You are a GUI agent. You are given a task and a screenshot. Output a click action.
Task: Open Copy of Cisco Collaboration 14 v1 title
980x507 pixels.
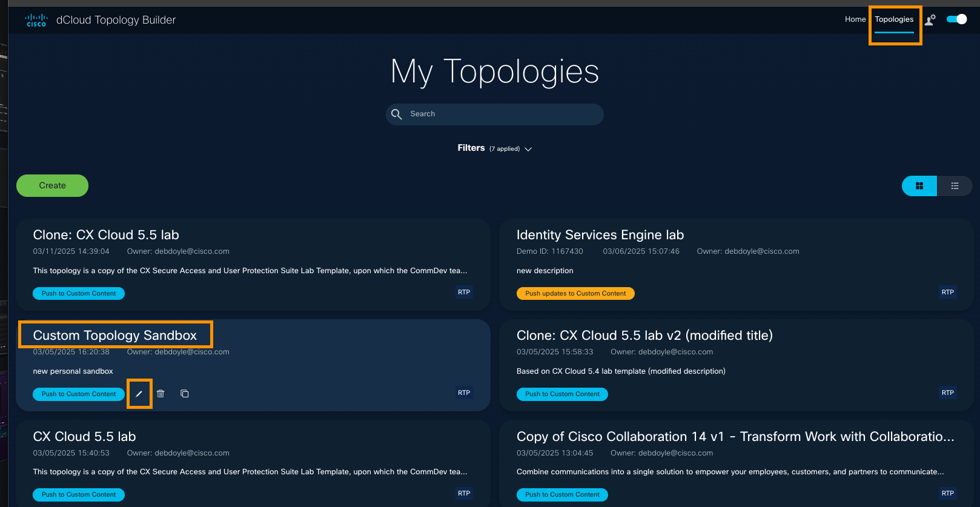tap(735, 437)
